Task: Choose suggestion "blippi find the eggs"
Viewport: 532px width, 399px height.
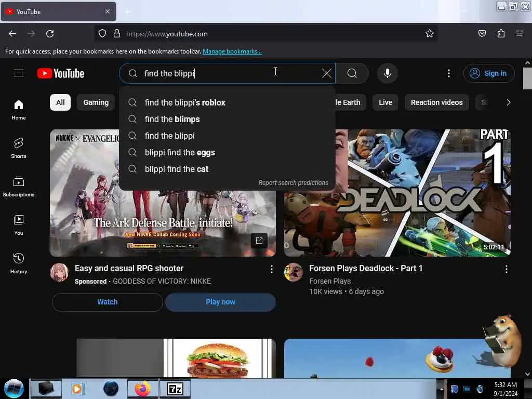Action: click(x=227, y=152)
